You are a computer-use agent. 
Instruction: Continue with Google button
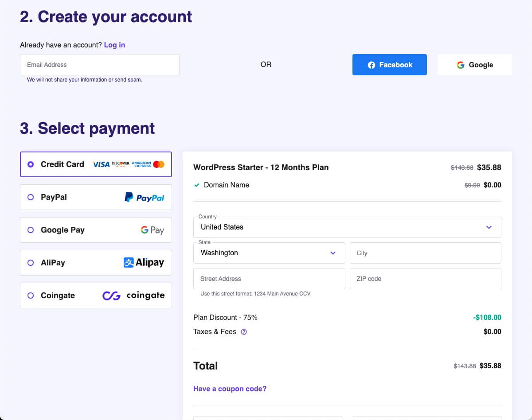pyautogui.click(x=474, y=65)
